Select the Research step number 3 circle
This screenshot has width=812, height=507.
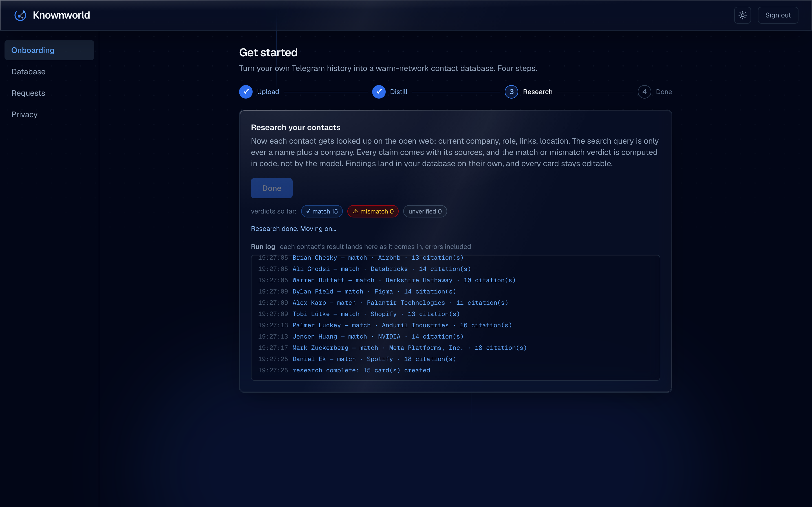tap(511, 92)
